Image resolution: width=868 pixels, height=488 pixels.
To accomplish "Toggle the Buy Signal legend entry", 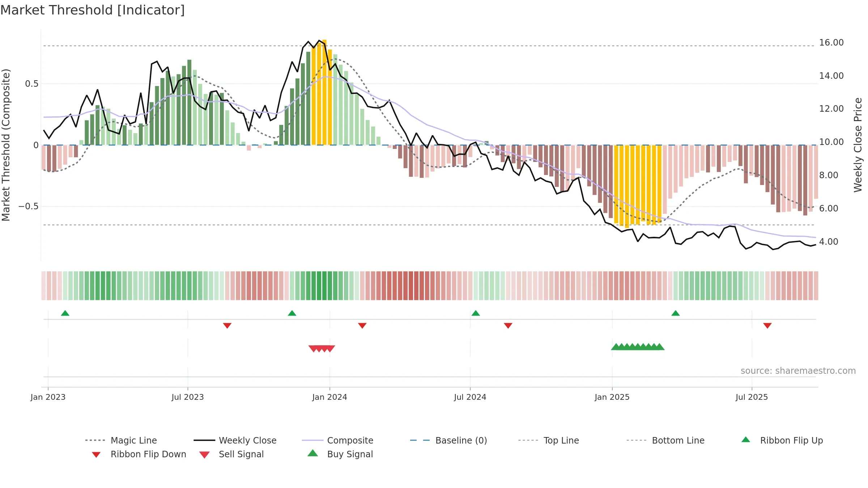I will coord(340,454).
